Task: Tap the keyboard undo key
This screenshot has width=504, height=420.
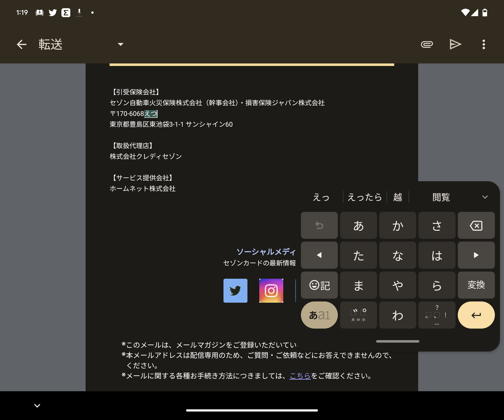Action: [x=319, y=225]
